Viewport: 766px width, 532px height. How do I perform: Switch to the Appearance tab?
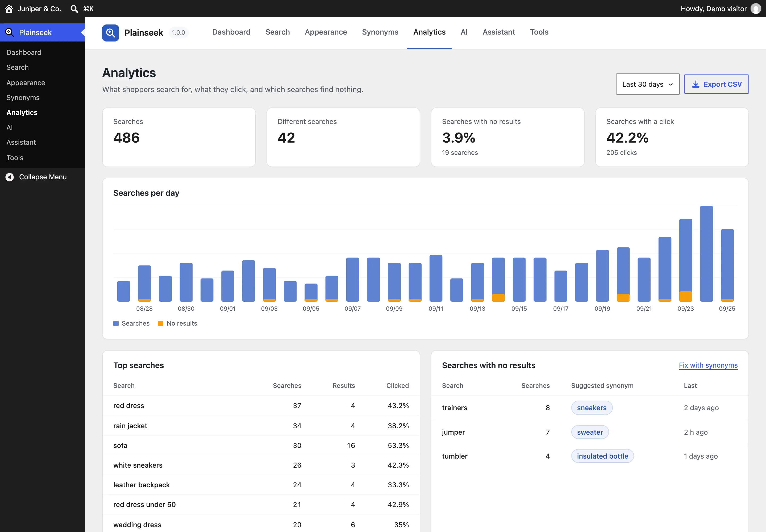(x=326, y=32)
